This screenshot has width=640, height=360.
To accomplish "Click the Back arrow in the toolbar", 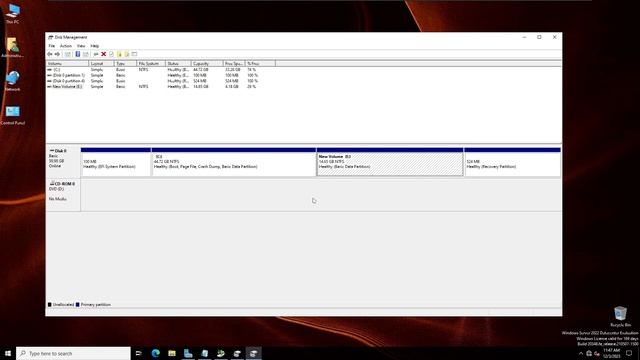I will [x=49, y=54].
